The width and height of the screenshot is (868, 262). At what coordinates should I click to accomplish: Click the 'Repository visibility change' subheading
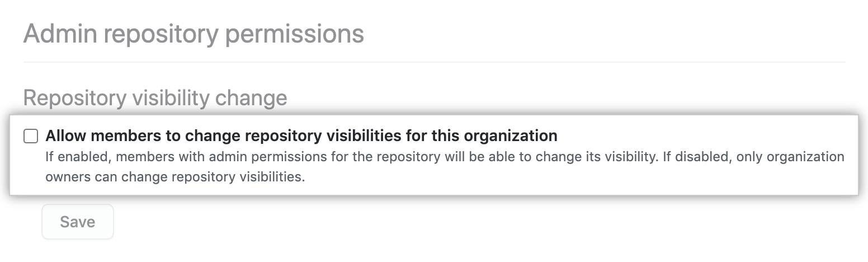coord(155,98)
